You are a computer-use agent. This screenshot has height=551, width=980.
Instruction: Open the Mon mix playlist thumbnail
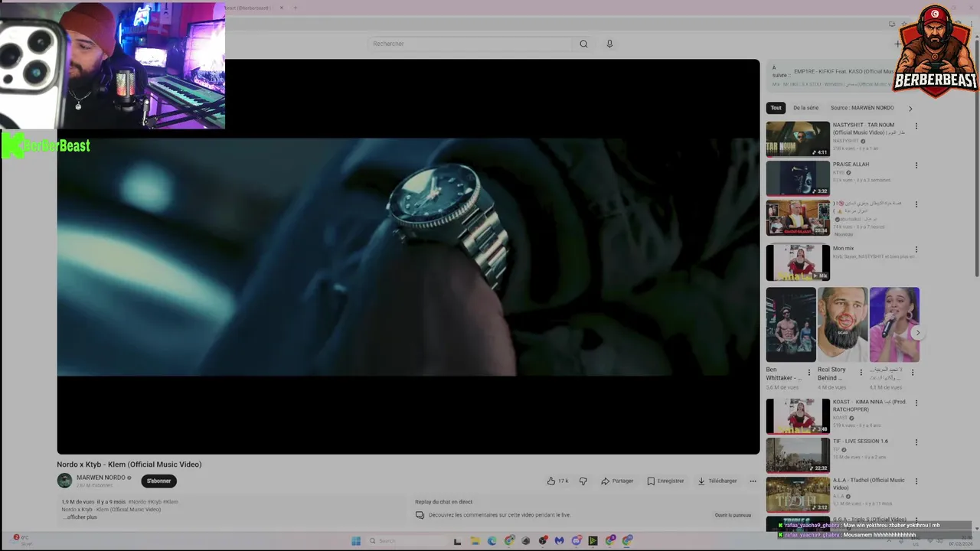coord(798,262)
